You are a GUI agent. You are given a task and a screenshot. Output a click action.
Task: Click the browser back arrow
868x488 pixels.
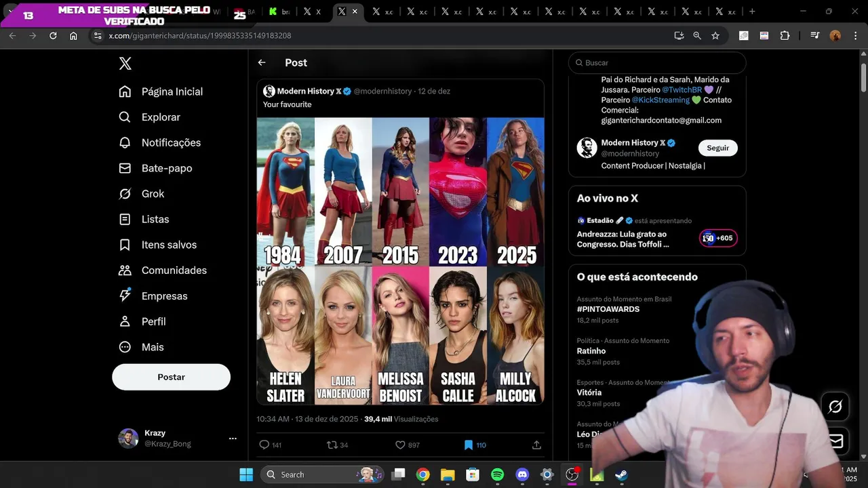click(12, 35)
